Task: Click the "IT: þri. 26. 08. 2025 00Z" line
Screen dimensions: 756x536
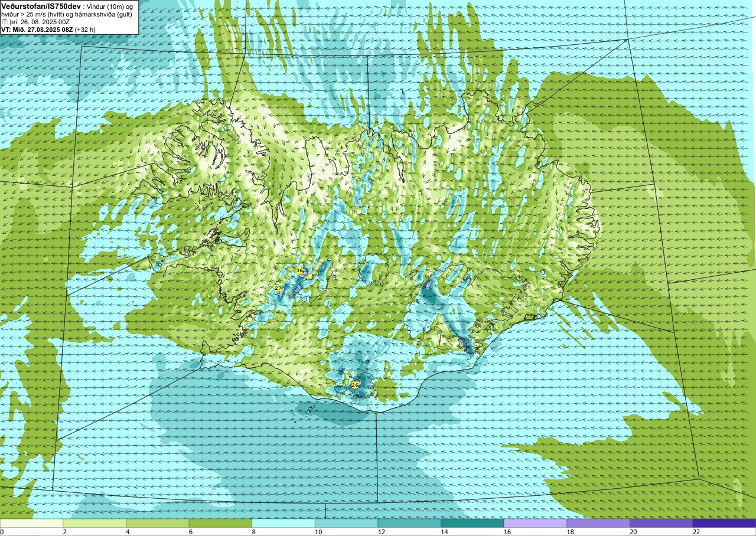Action: 37,22
